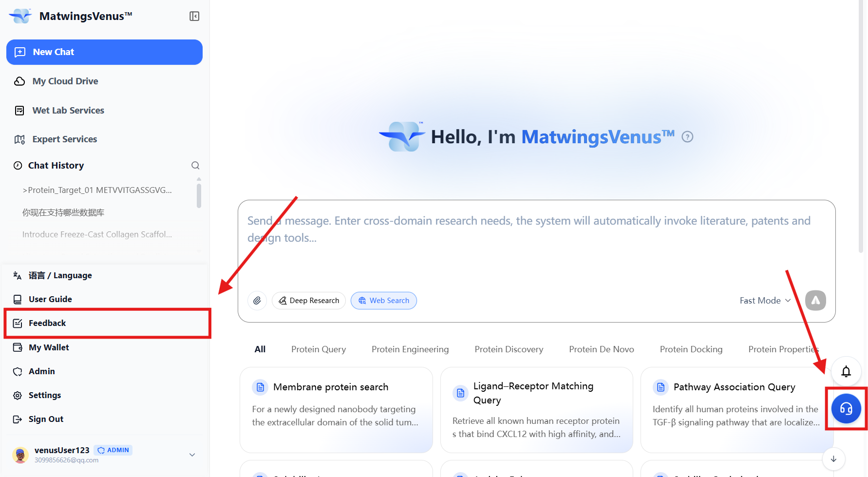Click the Ligand–Receptor Matching Query document icon
Screen dimensions: 868x477
tap(460, 393)
